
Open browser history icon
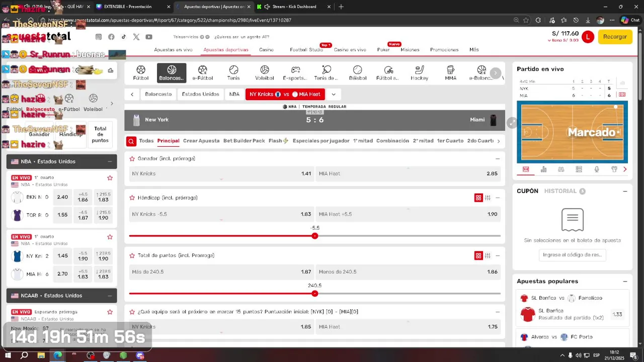click(576, 20)
